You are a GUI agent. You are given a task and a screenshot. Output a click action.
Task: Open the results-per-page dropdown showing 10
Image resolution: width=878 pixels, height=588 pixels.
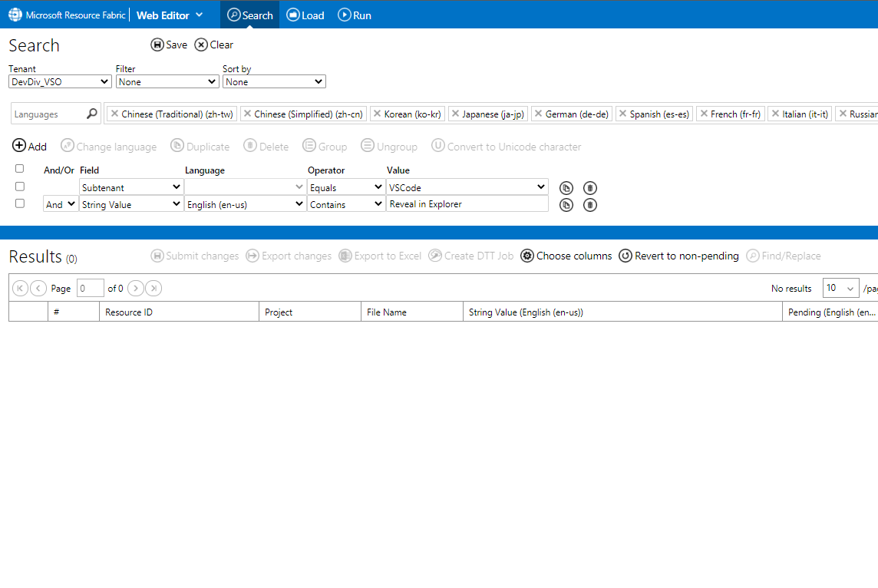(x=840, y=288)
